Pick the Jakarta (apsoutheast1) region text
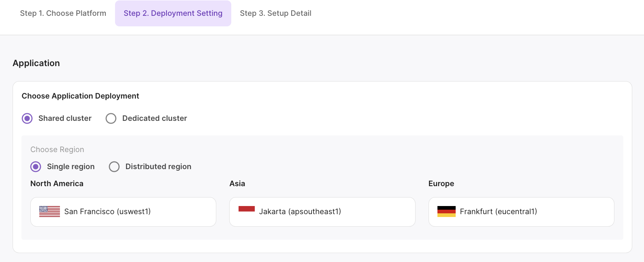This screenshot has height=262, width=644. [x=300, y=212]
